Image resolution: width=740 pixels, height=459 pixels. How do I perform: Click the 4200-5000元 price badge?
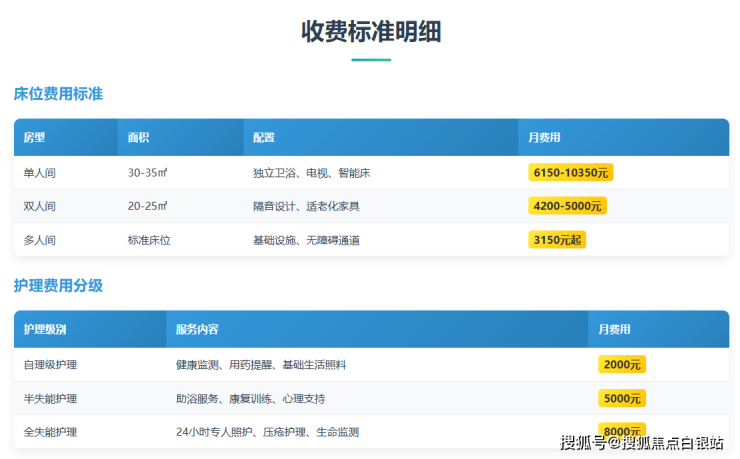tap(567, 206)
